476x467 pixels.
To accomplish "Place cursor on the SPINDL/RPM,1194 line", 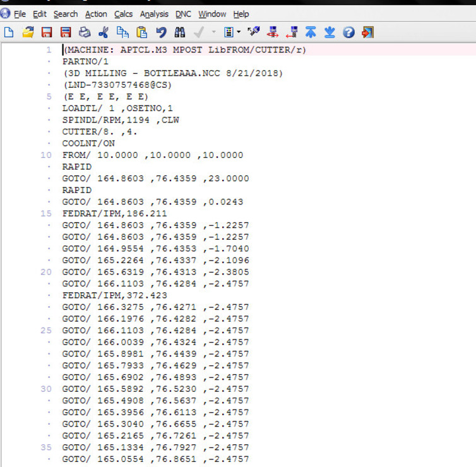I will click(x=126, y=120).
